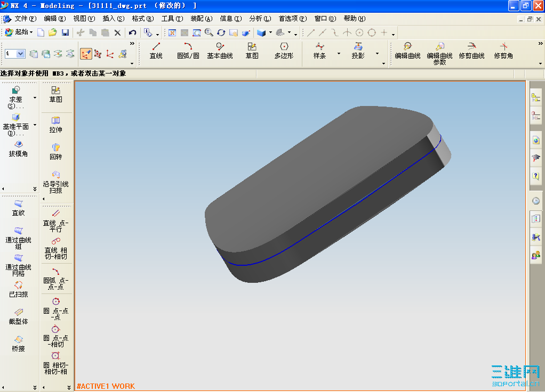Open the 工具(T) menu
Screen dimensions: 545x392
[x=172, y=19]
